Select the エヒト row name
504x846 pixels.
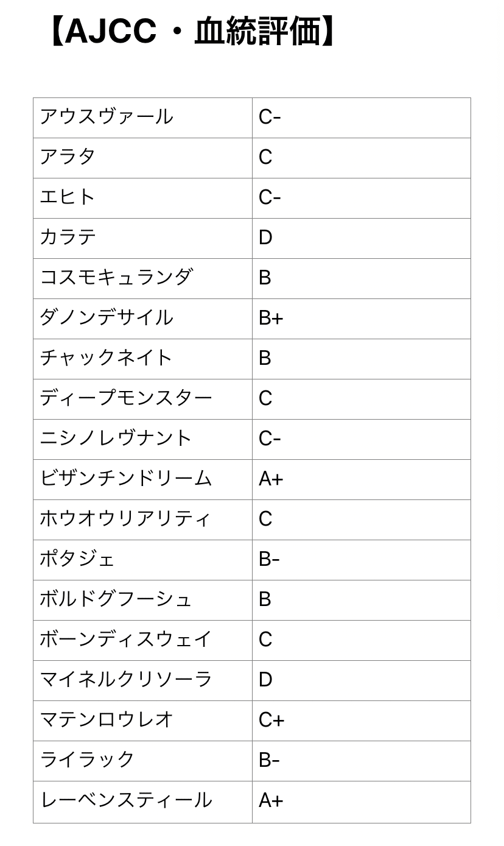pos(68,197)
